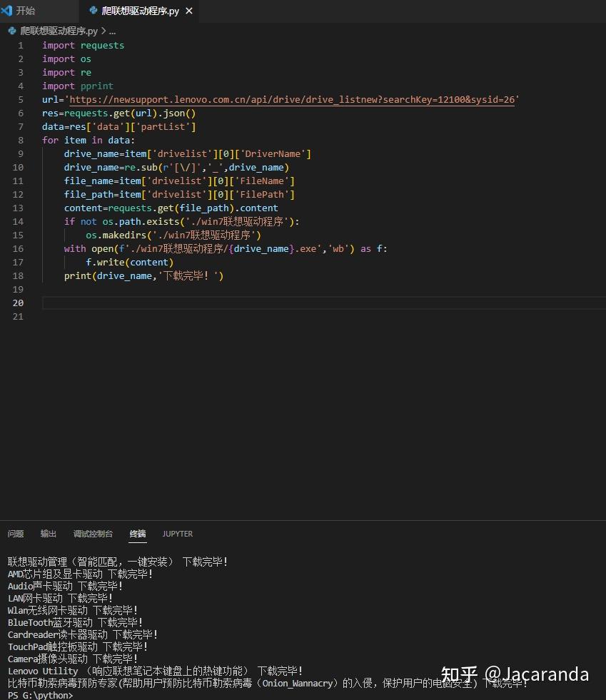Open the 问题 panel tab
Screen dimensions: 606x700
point(16,534)
